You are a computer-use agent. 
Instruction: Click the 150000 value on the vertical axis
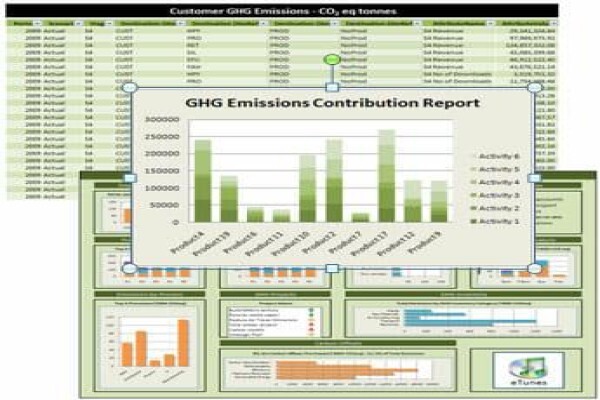(x=162, y=171)
